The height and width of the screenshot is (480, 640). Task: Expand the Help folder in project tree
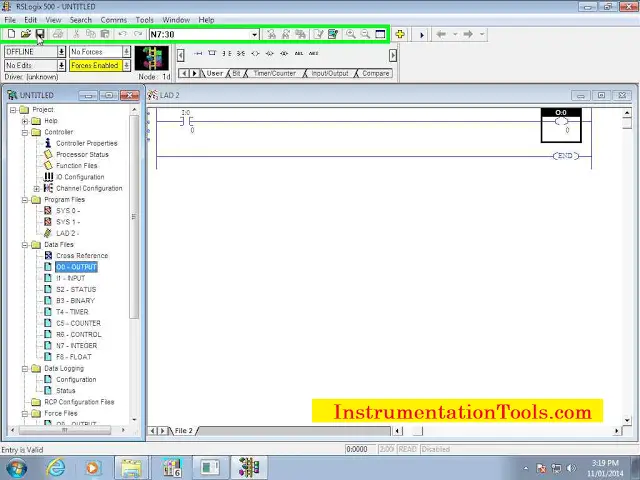(25, 121)
